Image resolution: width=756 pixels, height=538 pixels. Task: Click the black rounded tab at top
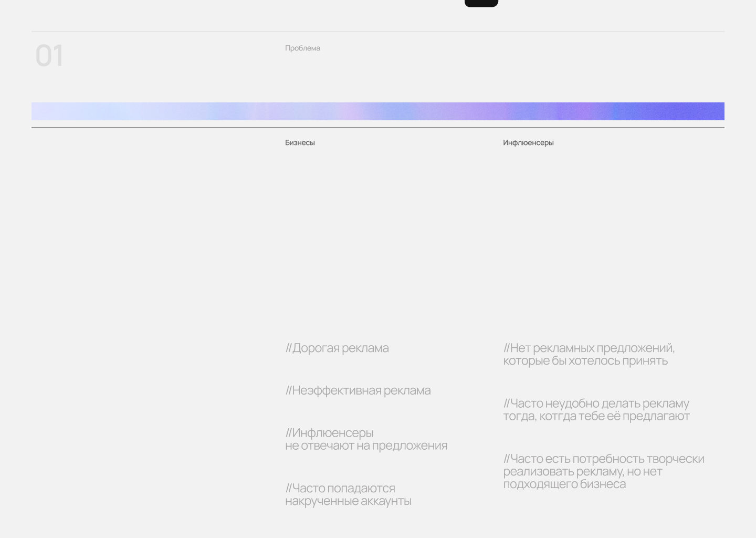point(481,3)
